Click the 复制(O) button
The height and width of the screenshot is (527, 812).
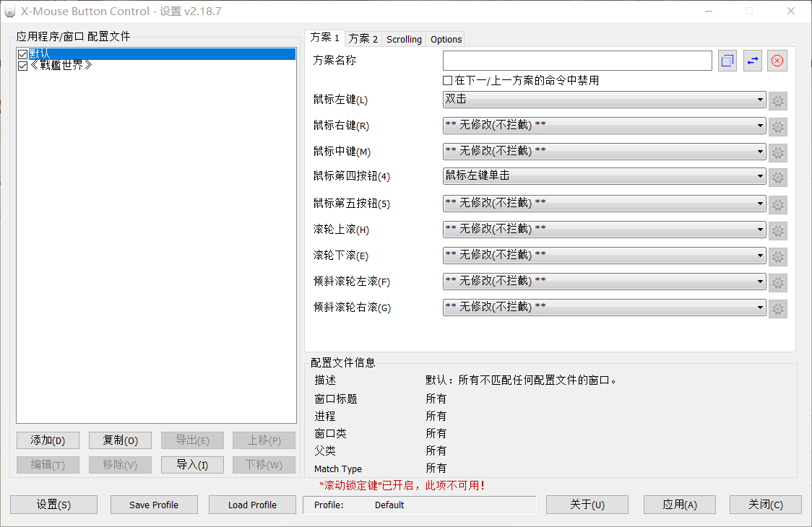(x=120, y=440)
